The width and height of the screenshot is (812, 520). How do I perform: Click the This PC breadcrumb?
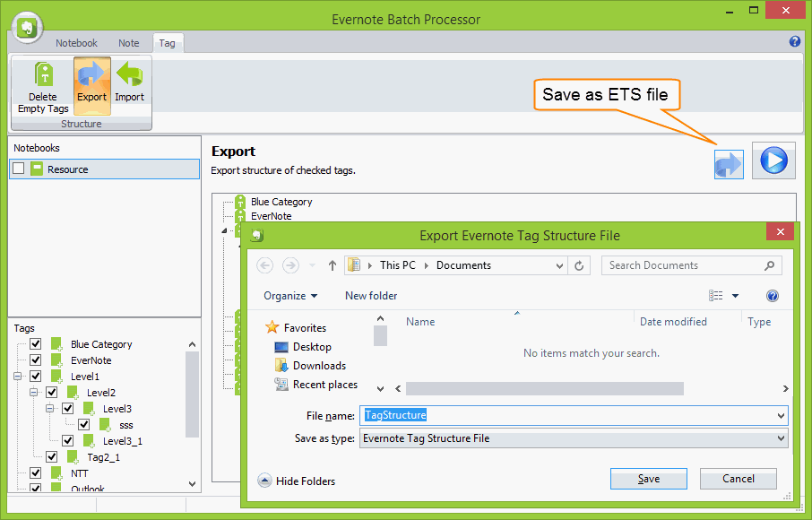click(x=398, y=265)
